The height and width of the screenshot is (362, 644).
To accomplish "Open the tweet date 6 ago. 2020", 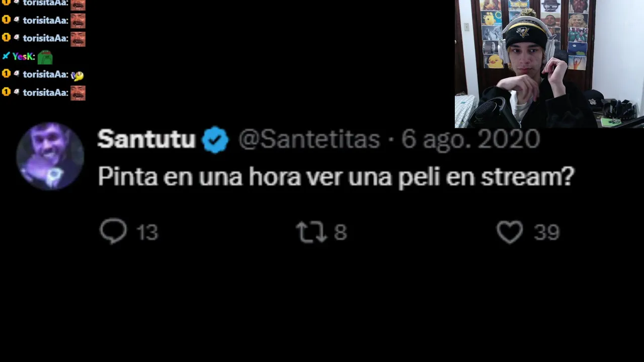I will 470,139.
